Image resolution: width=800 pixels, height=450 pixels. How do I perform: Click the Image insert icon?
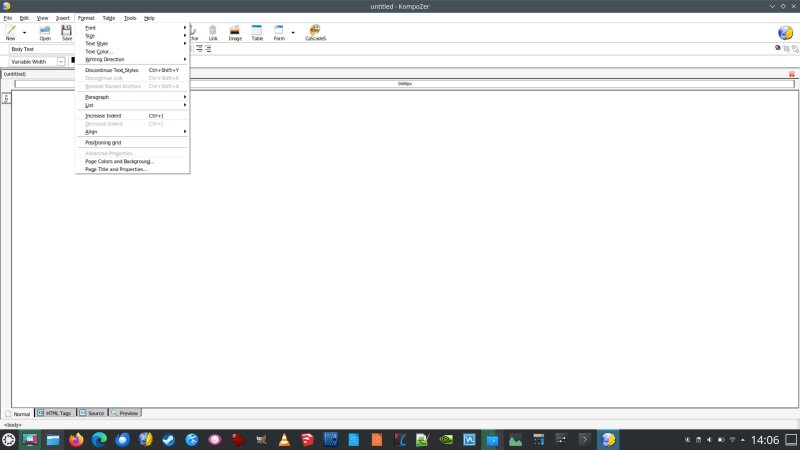235,31
